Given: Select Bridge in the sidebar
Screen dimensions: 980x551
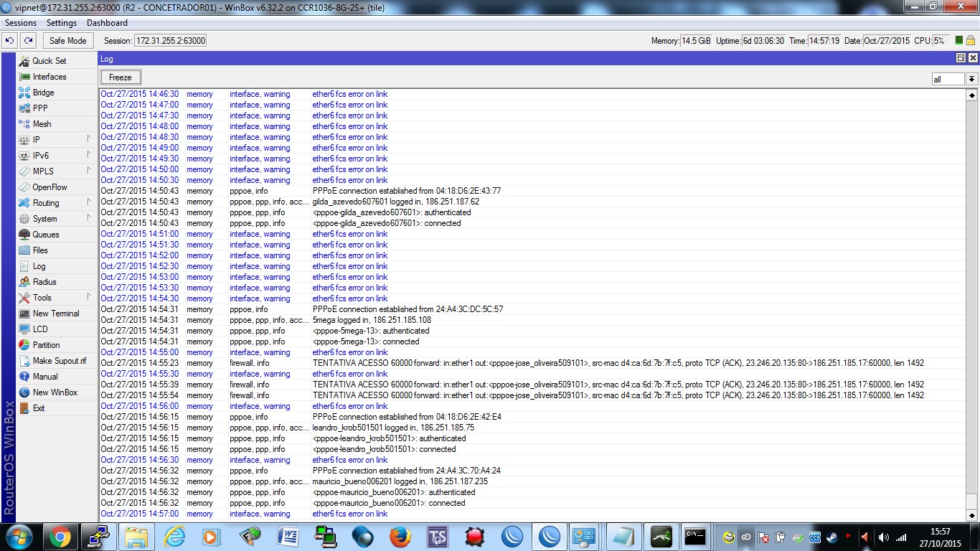Looking at the screenshot, I should pos(43,93).
